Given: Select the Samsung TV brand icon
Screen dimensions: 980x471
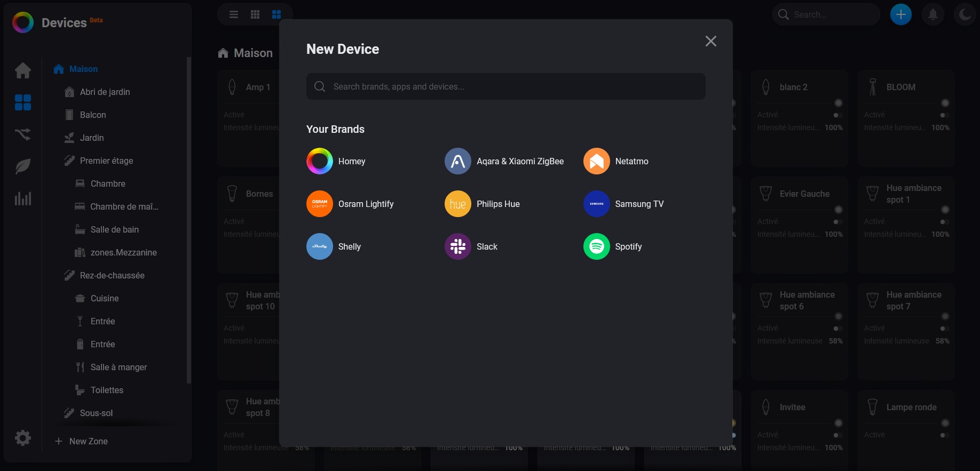Looking at the screenshot, I should pos(597,204).
